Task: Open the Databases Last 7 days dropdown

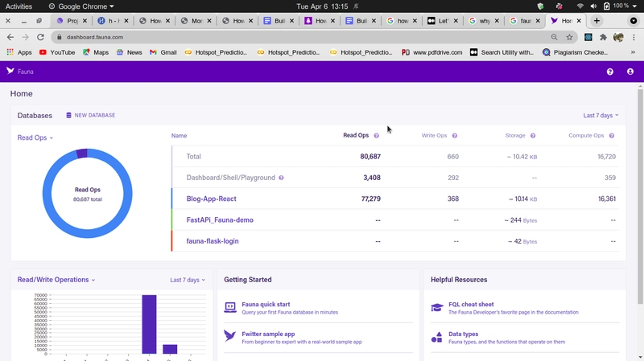Action: (601, 115)
